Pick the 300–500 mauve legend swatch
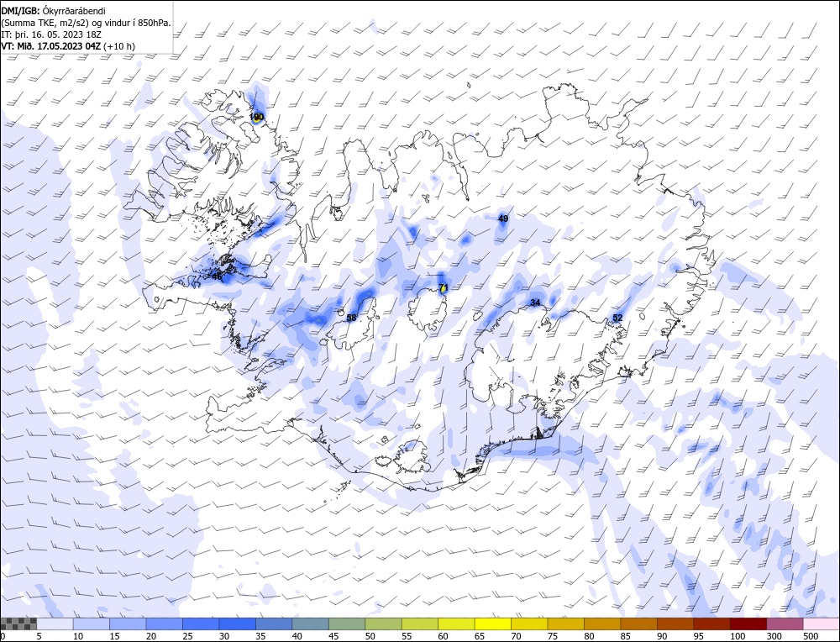 point(785,624)
